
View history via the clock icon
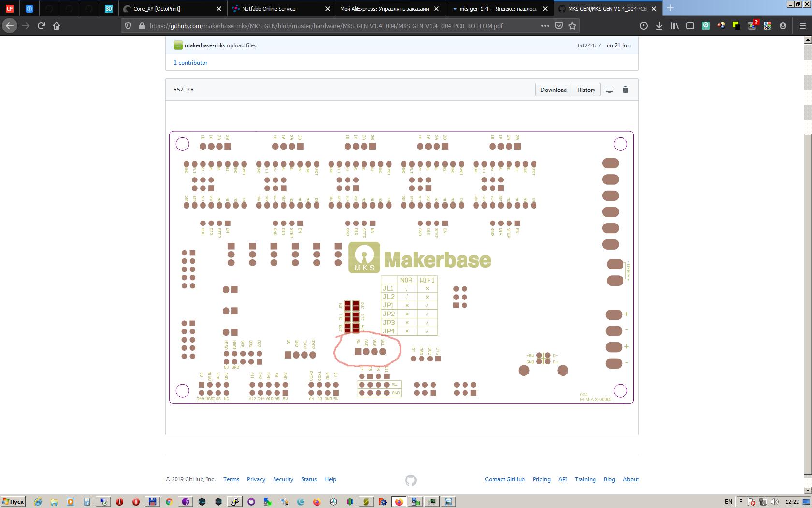click(643, 26)
